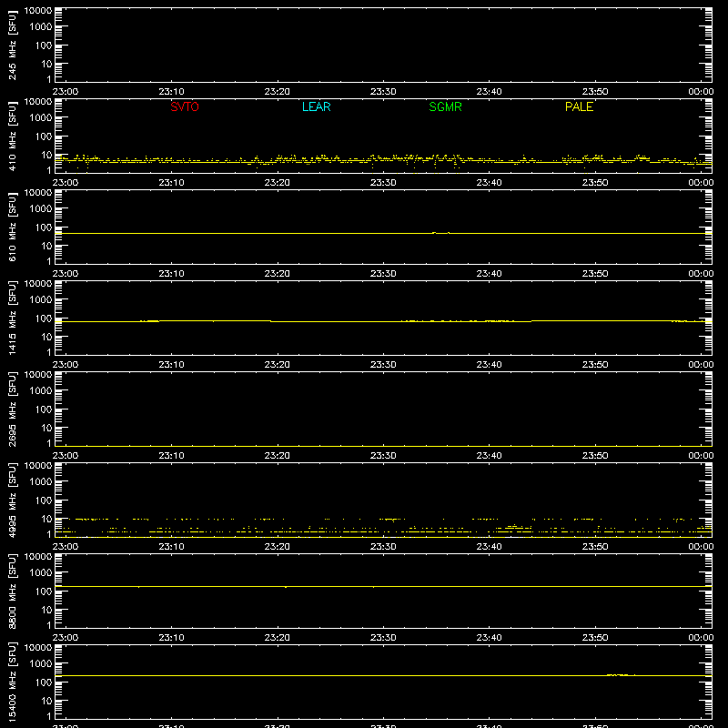Viewport: 728px width, 728px height.
Task: Click the 10 y-axis label of 1415 MHz panel
Action: tap(46, 337)
